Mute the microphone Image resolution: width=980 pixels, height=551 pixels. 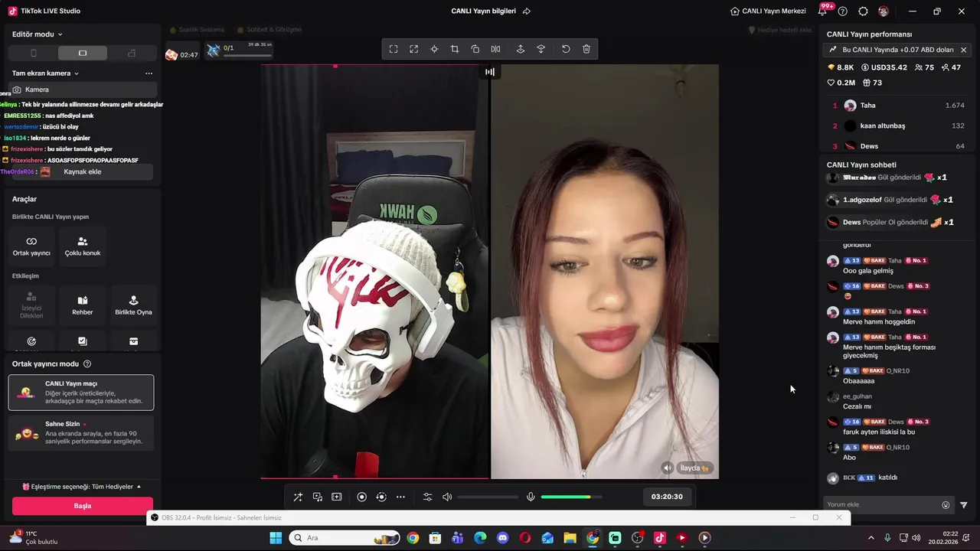point(531,497)
